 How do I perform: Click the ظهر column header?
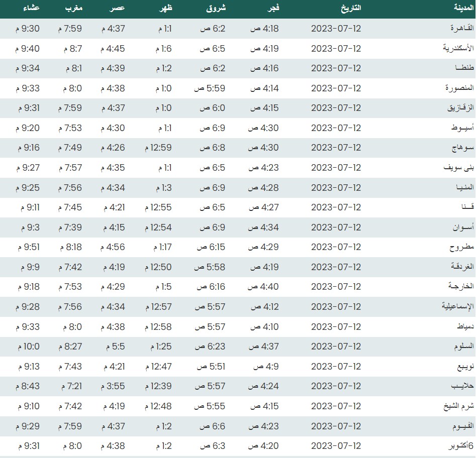tap(165, 9)
